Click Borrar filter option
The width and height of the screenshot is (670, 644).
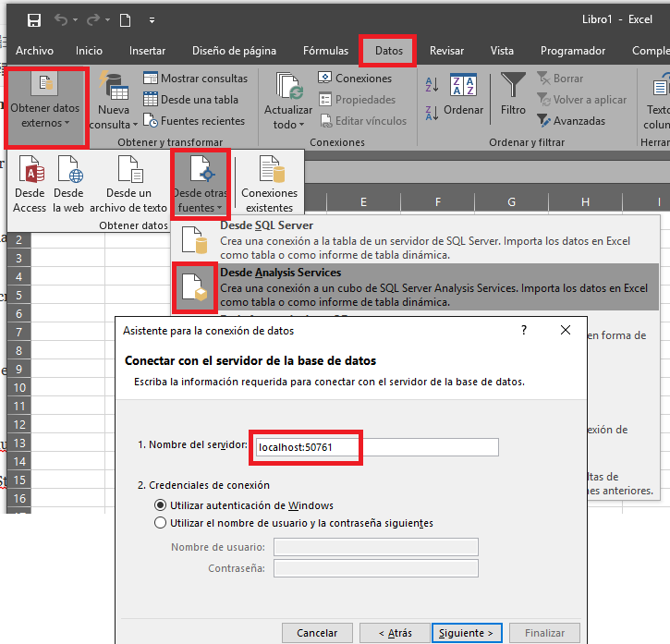[x=560, y=79]
